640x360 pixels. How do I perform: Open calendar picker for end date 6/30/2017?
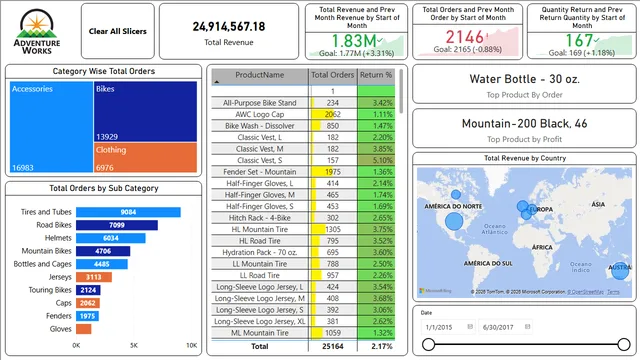(x=527, y=327)
